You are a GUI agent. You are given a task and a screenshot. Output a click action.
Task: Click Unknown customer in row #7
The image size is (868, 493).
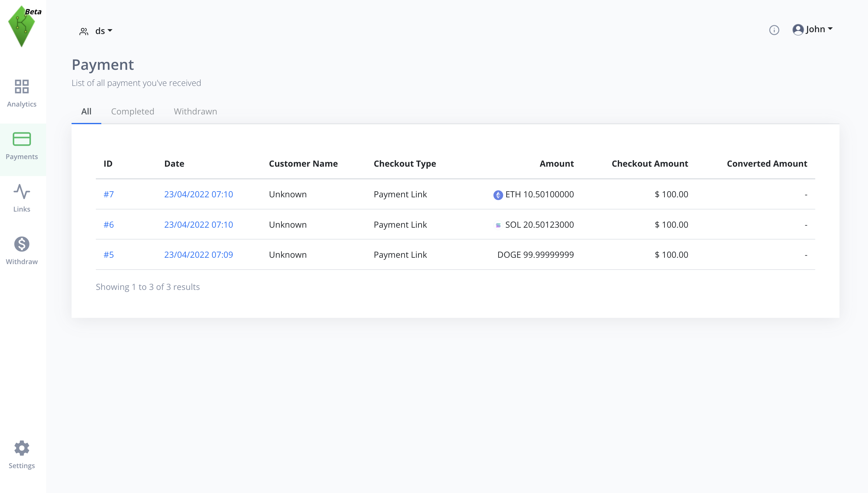tap(288, 194)
